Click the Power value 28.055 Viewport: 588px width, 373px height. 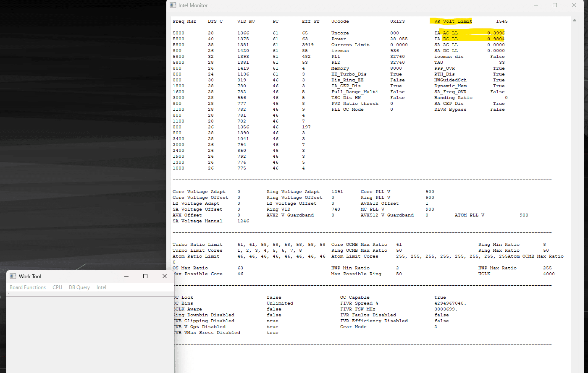point(399,39)
